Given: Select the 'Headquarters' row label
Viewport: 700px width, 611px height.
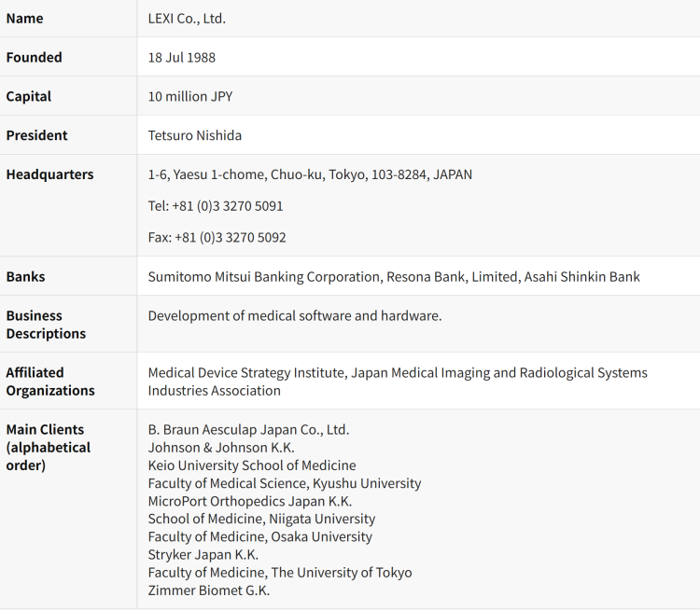Looking at the screenshot, I should click(50, 174).
